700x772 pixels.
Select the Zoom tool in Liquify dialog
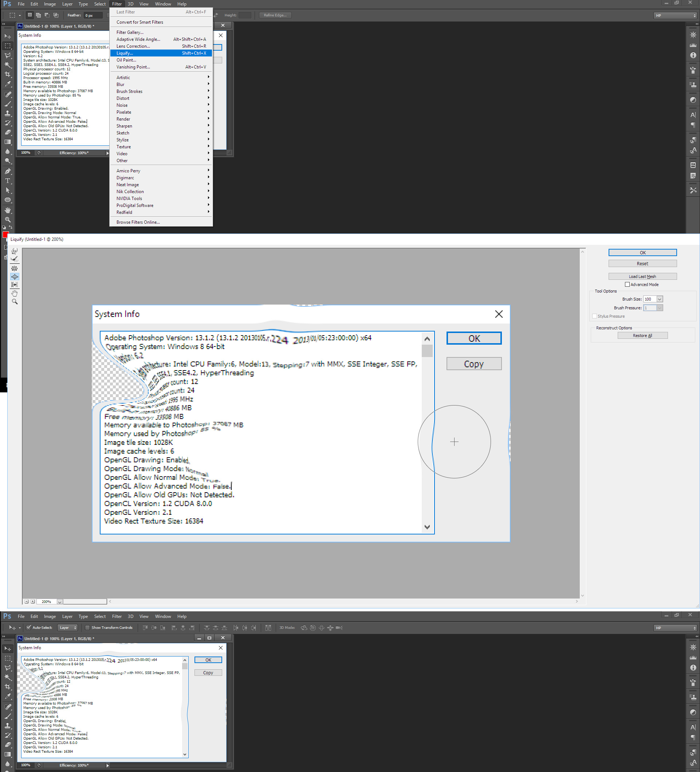tap(15, 302)
